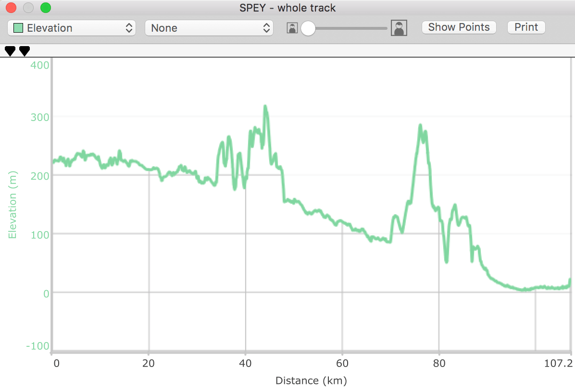Viewport: 575px width, 392px height.
Task: Click the round zoom slider handle
Action: pos(308,28)
